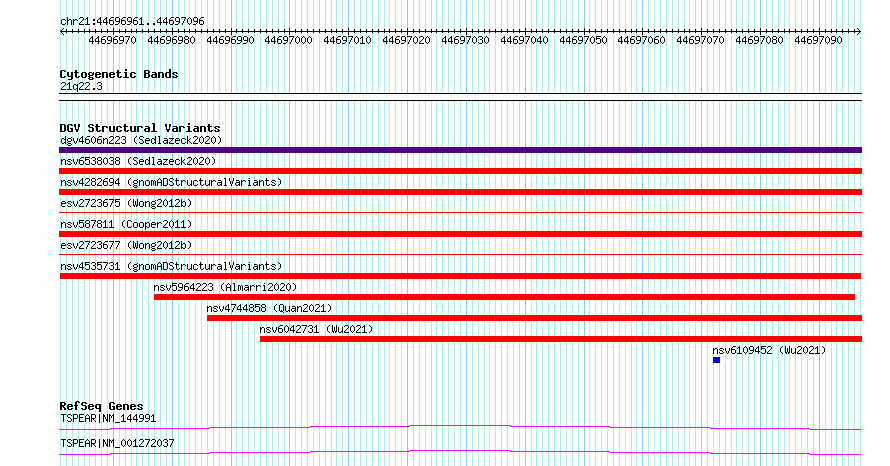Image resolution: width=890 pixels, height=466 pixels.
Task: Select the small blue nsv6109452 variant marker
Action: [716, 360]
